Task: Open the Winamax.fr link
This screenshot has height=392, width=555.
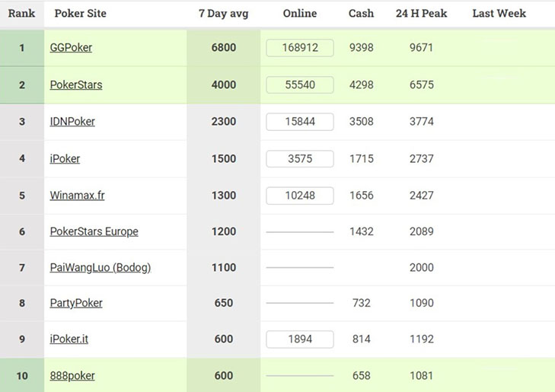Action: pyautogui.click(x=77, y=196)
